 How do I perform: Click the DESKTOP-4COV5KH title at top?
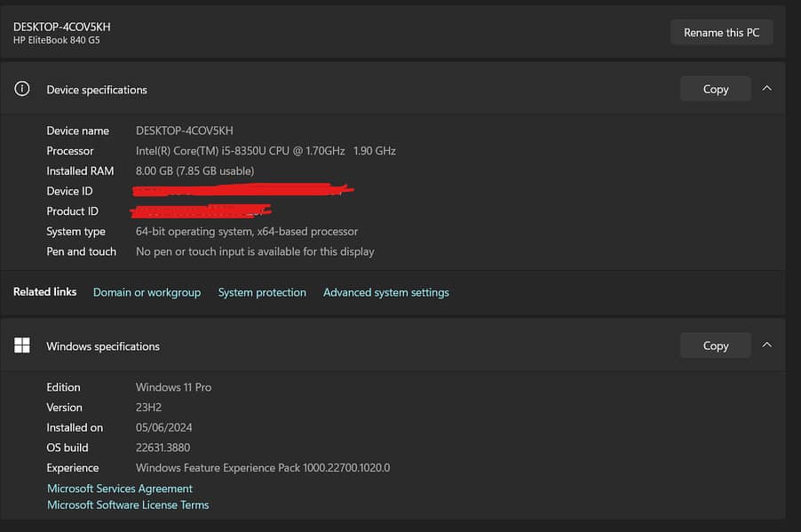pyautogui.click(x=62, y=27)
